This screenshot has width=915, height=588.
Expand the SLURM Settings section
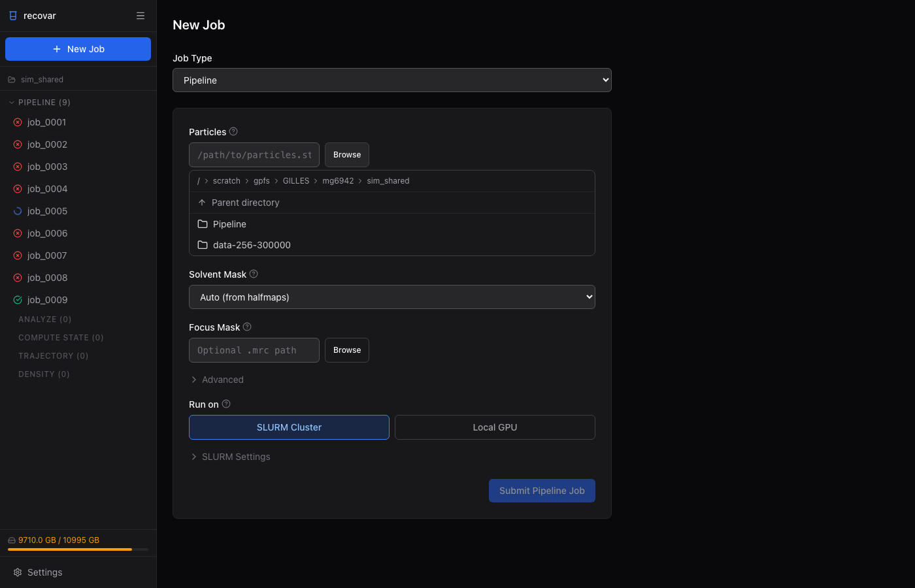coord(230,457)
